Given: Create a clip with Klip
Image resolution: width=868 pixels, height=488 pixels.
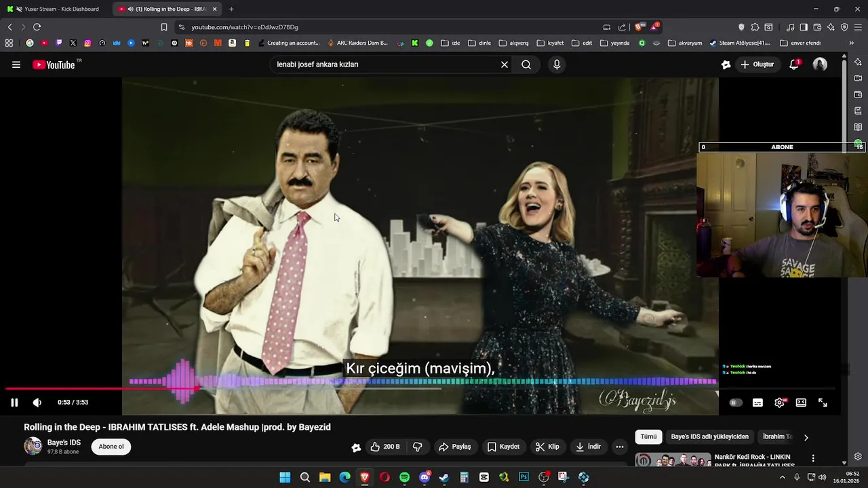Looking at the screenshot, I should [547, 447].
